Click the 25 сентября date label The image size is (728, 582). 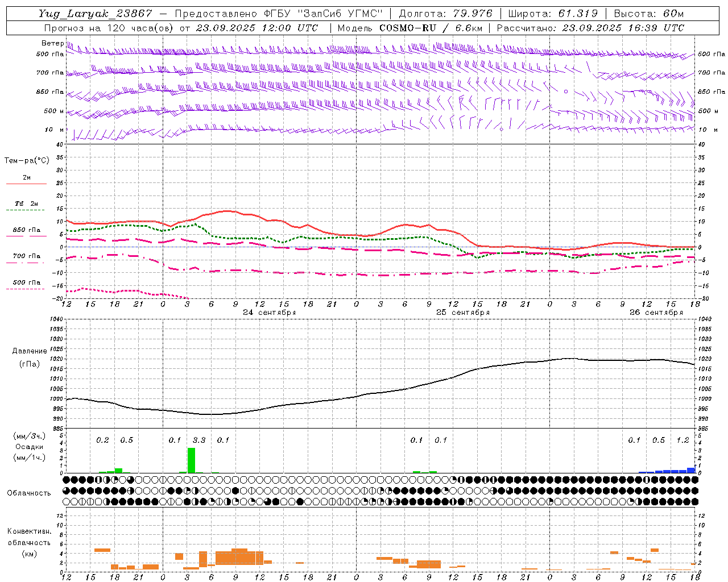(463, 313)
